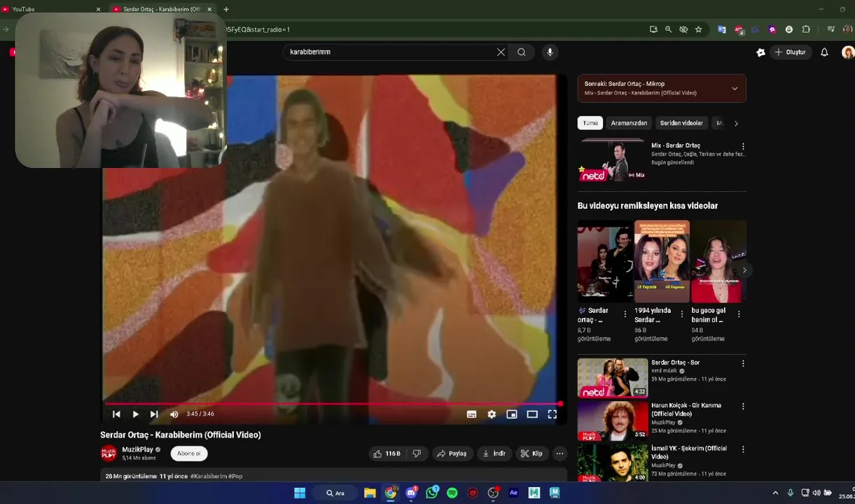Open the Mix - Serdar Ortaç thumbnail

[612, 162]
